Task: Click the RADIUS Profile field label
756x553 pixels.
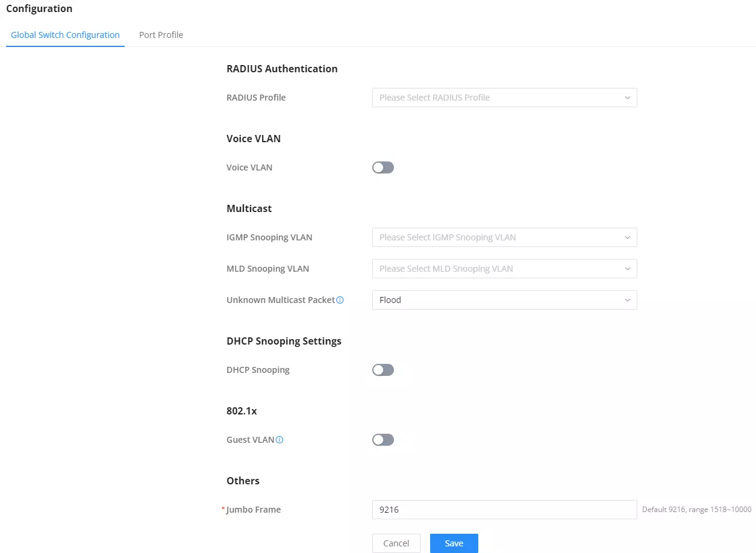Action: [256, 98]
